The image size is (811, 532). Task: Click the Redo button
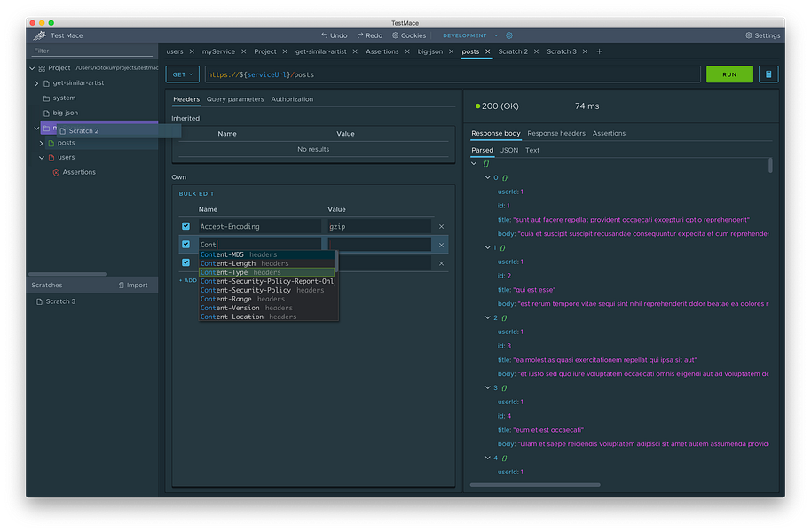point(369,35)
